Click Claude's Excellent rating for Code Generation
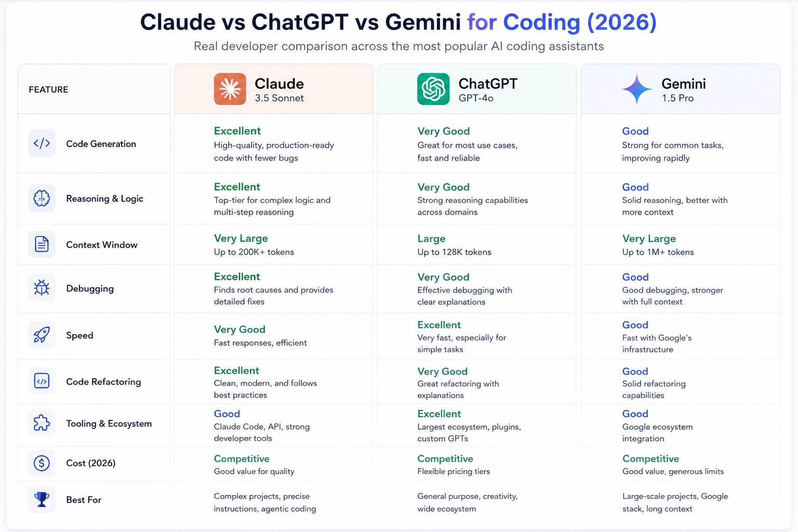798x532 pixels. tap(237, 131)
